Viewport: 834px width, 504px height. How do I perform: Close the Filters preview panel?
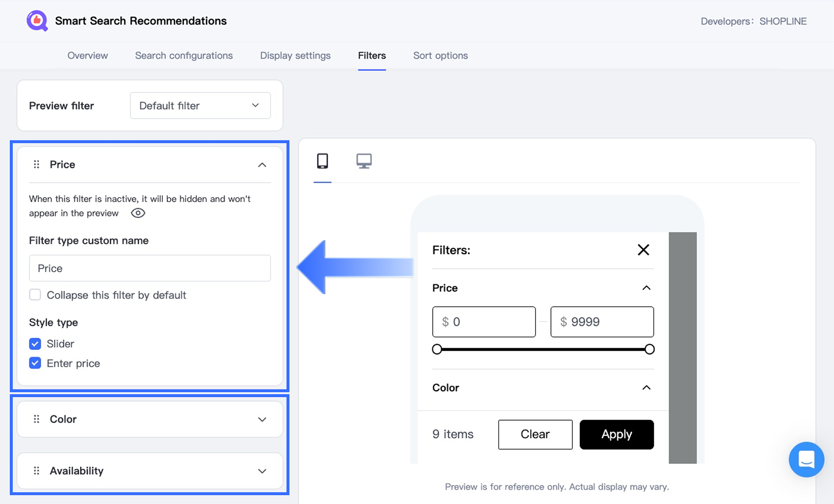coord(643,250)
